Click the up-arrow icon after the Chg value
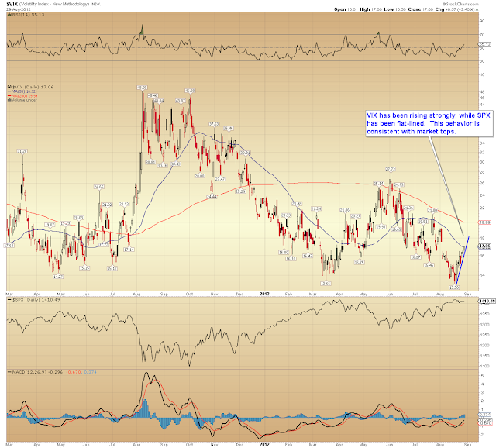Screen dimensions: 496x448 (x=477, y=10)
